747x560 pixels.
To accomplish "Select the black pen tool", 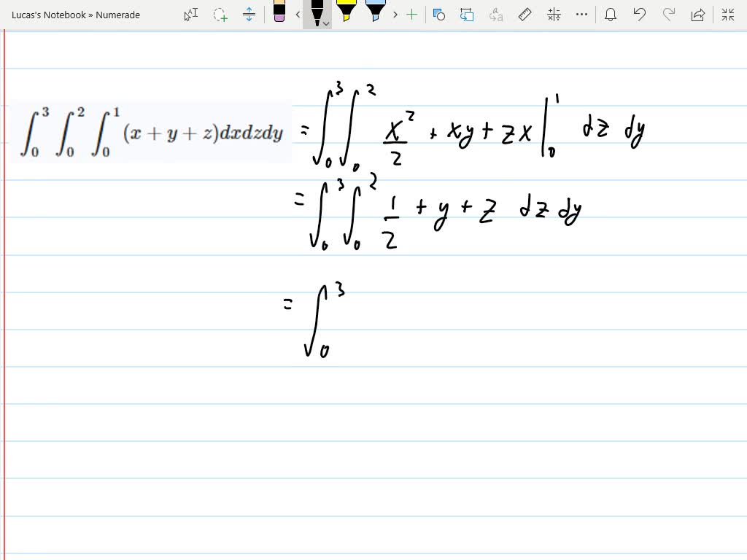I will tap(316, 13).
